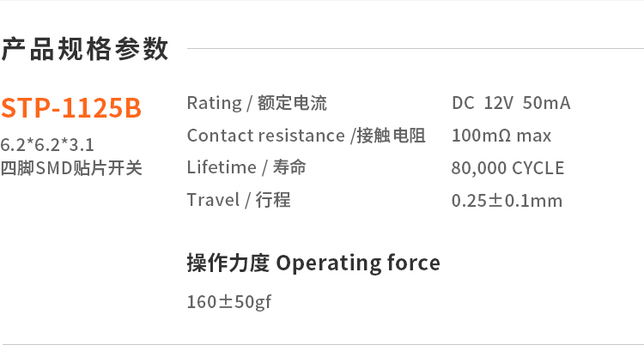Select the STP-1125B model number
644x363 pixels.
(x=70, y=108)
